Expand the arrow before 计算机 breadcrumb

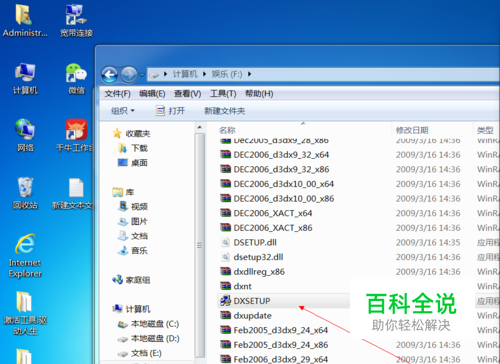pyautogui.click(x=165, y=74)
